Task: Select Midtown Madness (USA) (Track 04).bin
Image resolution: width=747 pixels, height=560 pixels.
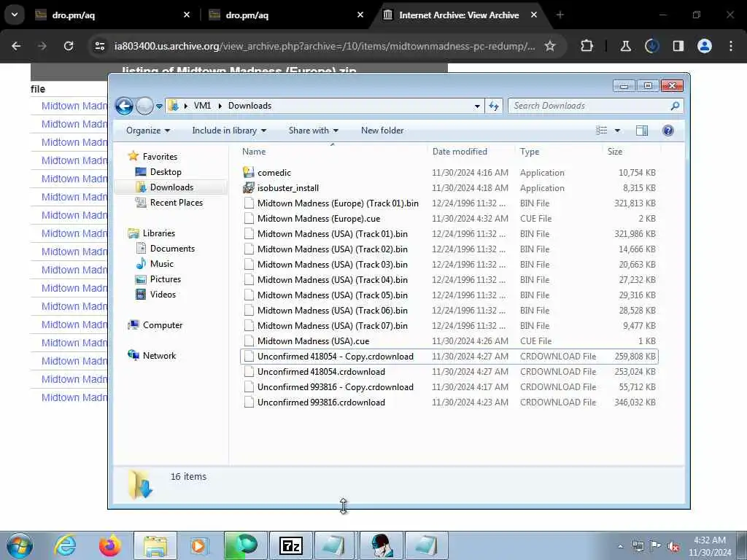Action: (x=333, y=279)
